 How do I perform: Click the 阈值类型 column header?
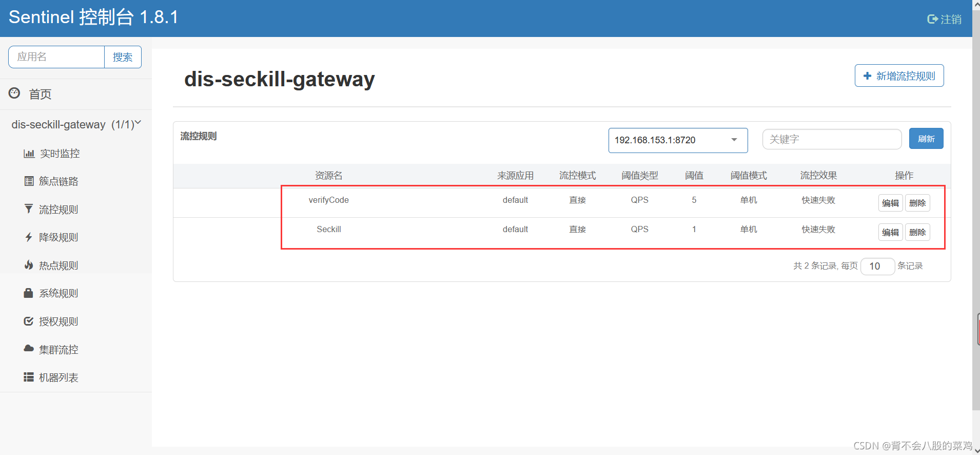coord(639,176)
